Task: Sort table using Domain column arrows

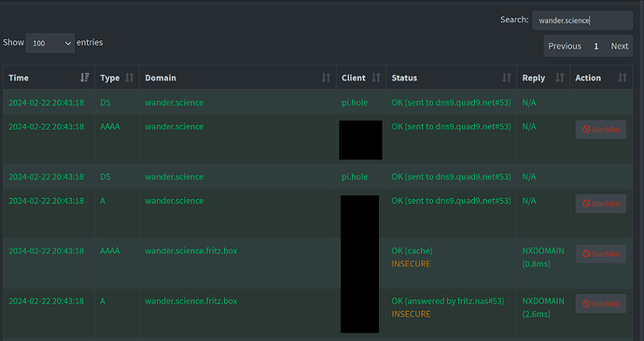Action: pyautogui.click(x=326, y=78)
